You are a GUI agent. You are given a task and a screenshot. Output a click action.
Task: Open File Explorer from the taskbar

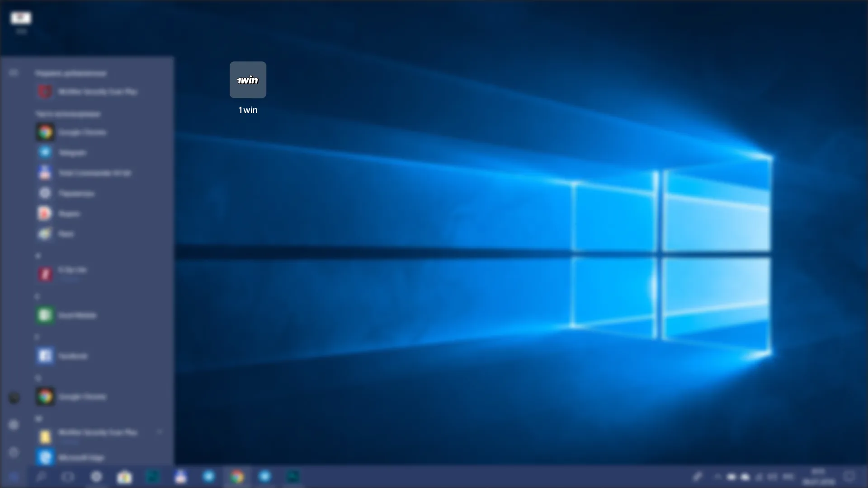pyautogui.click(x=124, y=477)
